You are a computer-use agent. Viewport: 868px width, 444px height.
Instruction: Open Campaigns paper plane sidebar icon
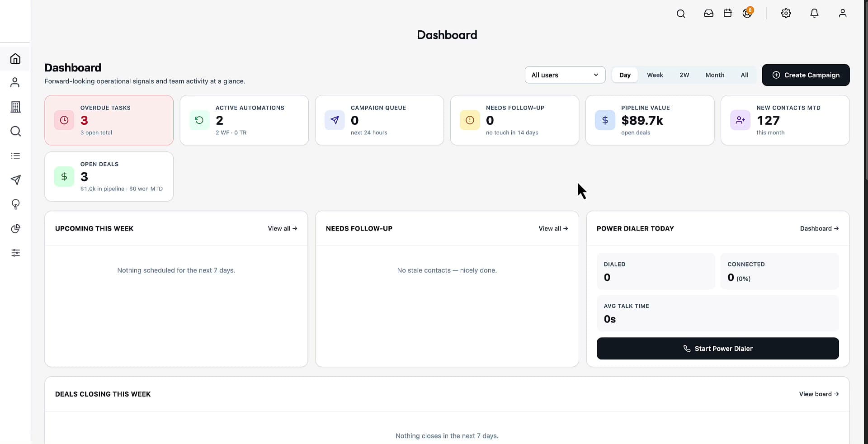(15, 180)
